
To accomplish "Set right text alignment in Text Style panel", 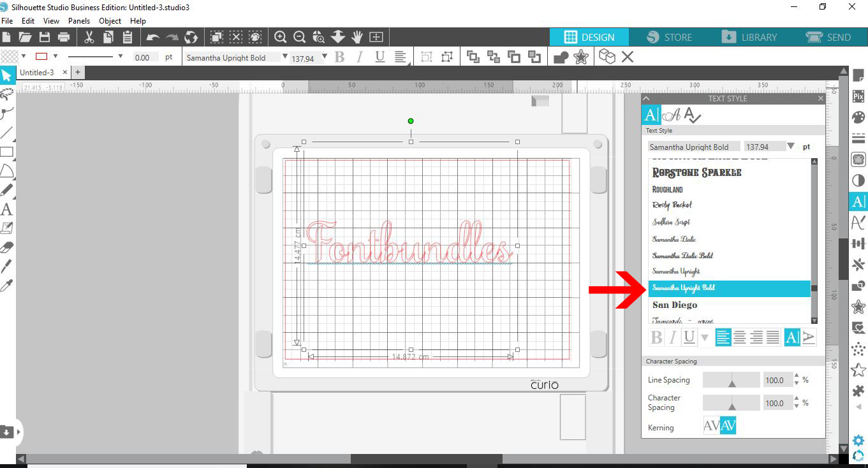I will point(756,337).
